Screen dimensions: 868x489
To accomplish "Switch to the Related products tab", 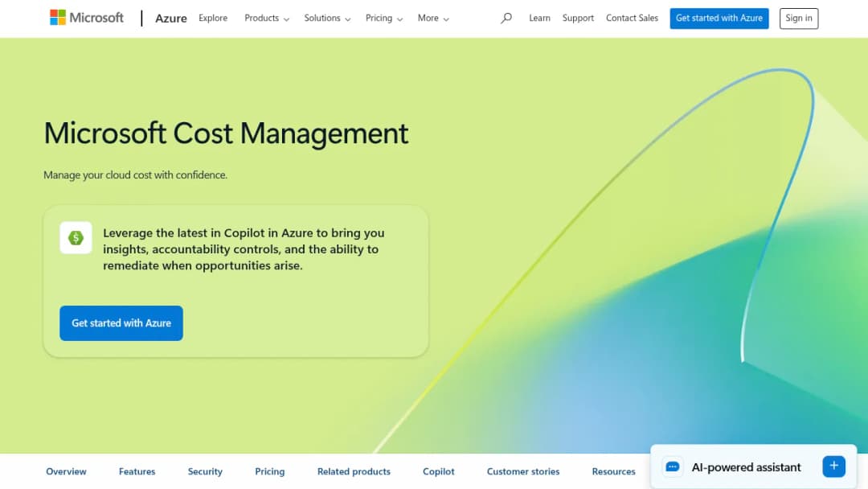I will click(x=354, y=471).
